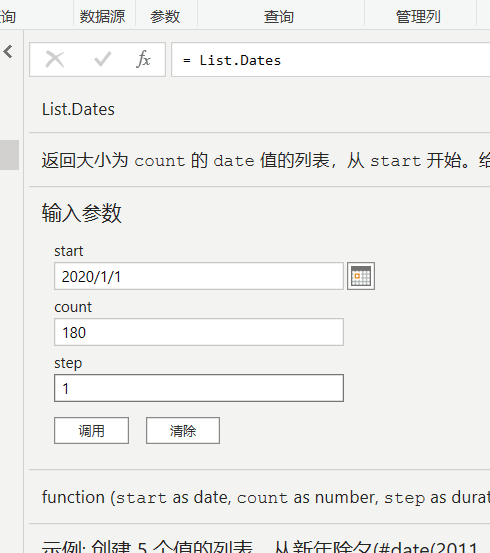Select the 管理列 ribbon group label
The height and width of the screenshot is (553, 490).
point(418,17)
